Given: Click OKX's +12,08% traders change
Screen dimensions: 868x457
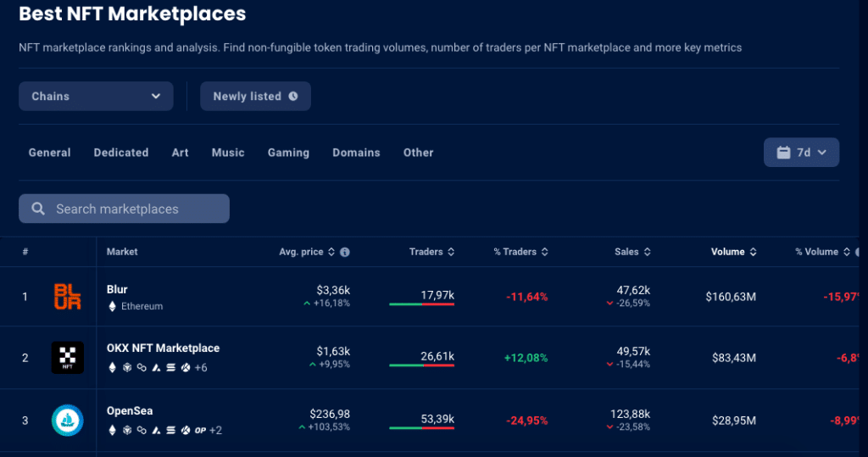Looking at the screenshot, I should 526,358.
